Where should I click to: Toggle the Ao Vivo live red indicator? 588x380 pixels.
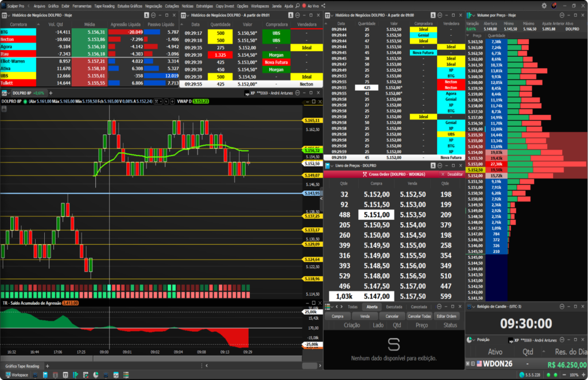pos(304,6)
